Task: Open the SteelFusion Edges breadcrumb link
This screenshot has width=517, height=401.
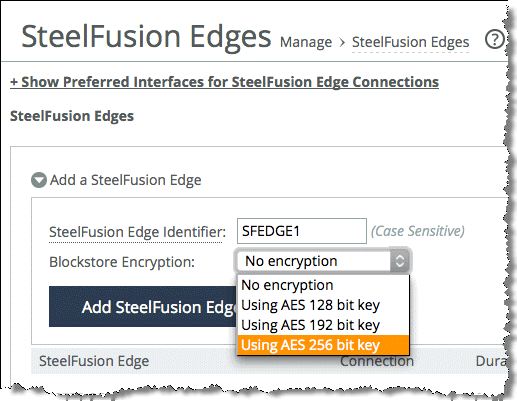Action: (410, 42)
